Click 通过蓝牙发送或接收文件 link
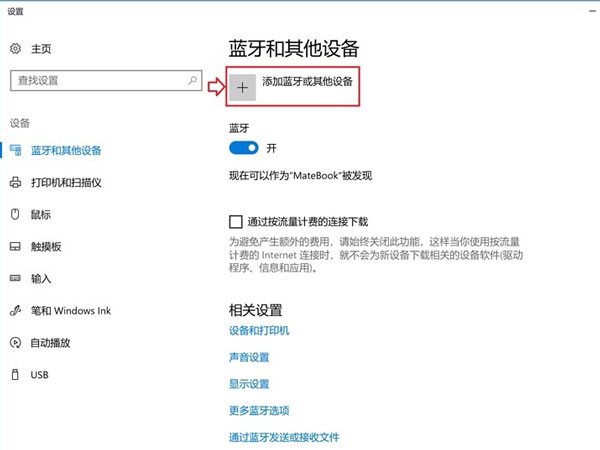 (284, 437)
